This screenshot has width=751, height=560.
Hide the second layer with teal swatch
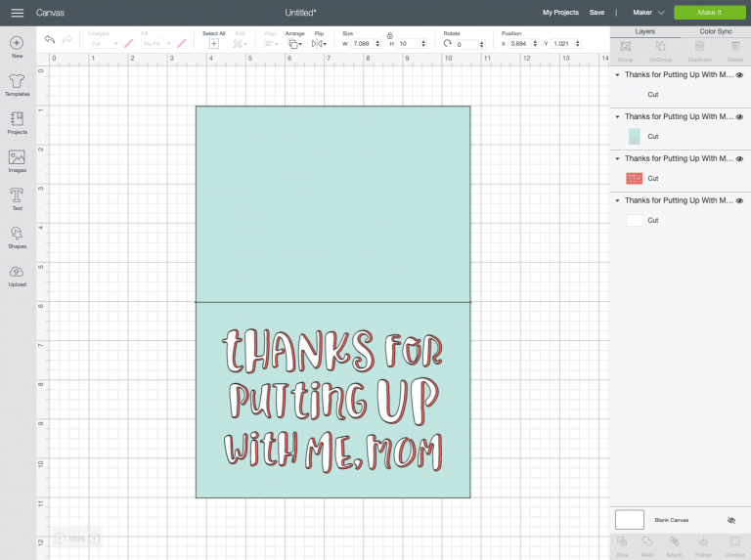click(739, 116)
